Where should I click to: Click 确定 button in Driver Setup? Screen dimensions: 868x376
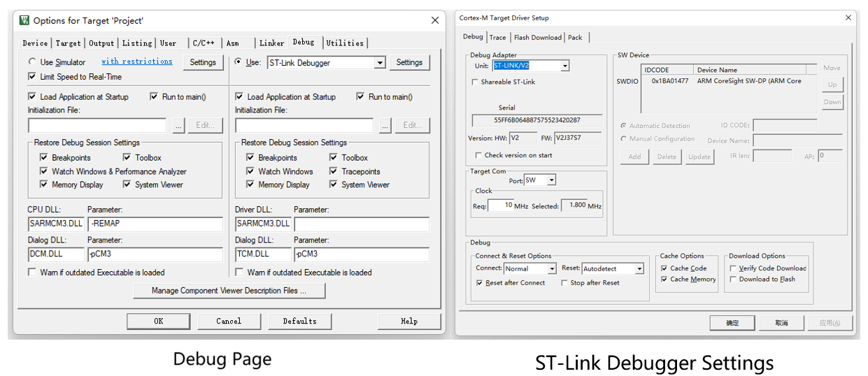(x=732, y=323)
